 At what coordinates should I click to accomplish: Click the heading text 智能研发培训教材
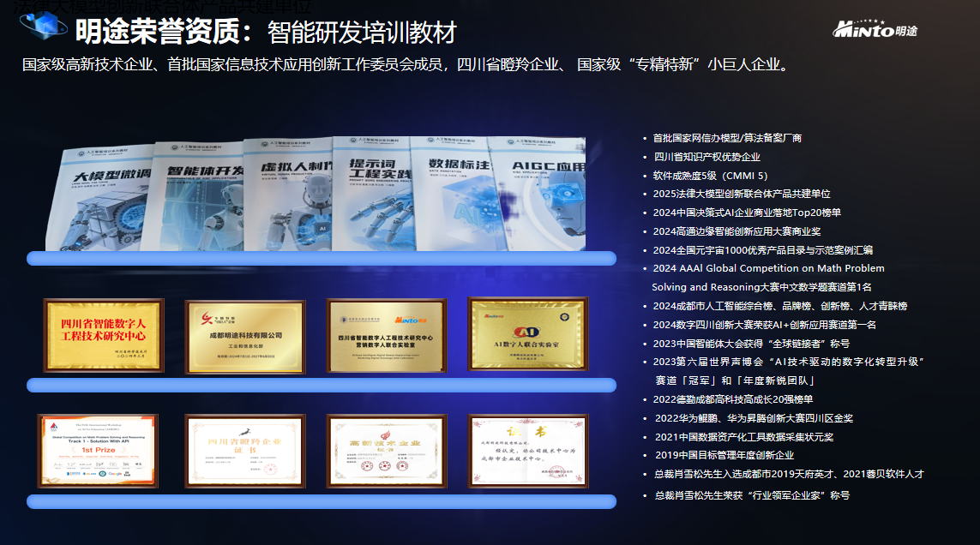coord(363,33)
